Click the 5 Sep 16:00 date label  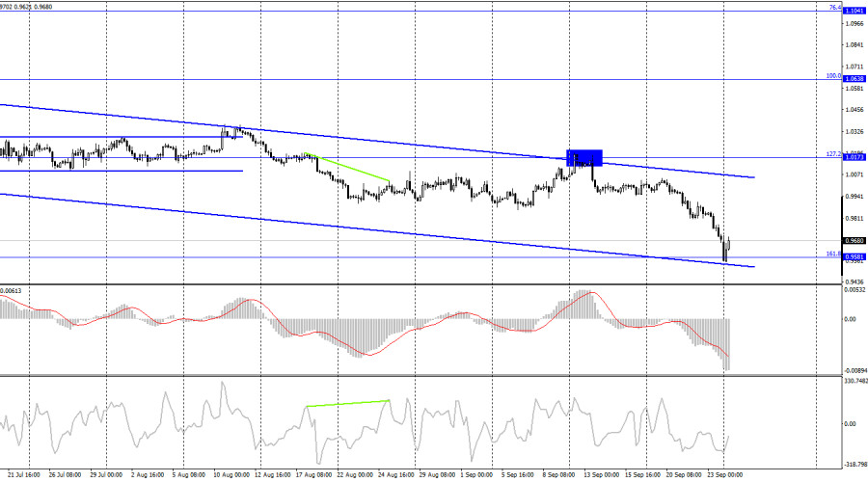(x=518, y=475)
